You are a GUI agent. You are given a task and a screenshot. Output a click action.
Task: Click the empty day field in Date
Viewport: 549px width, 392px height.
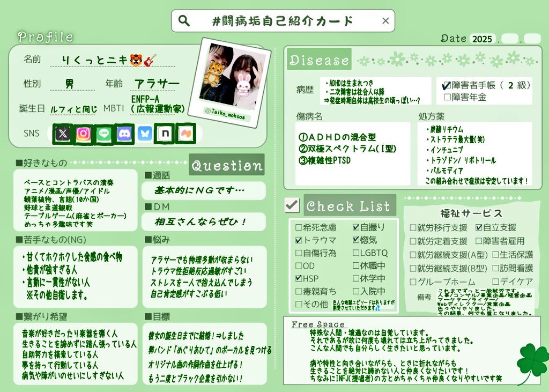532,39
